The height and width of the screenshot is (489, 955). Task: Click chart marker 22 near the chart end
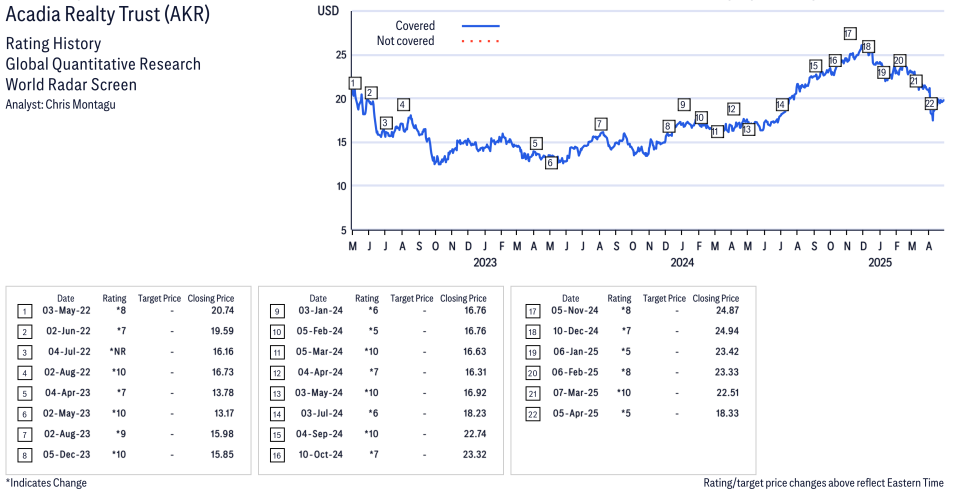point(930,104)
